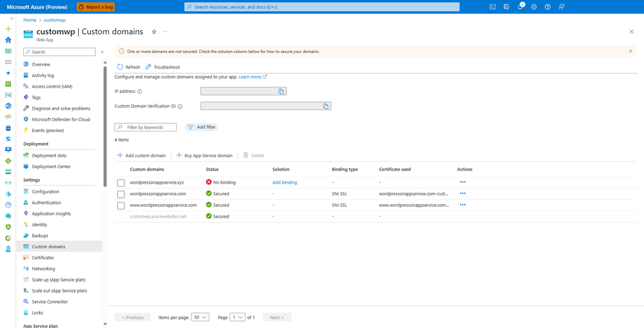
Task: Click the Report a bug button
Action: tap(95, 7)
